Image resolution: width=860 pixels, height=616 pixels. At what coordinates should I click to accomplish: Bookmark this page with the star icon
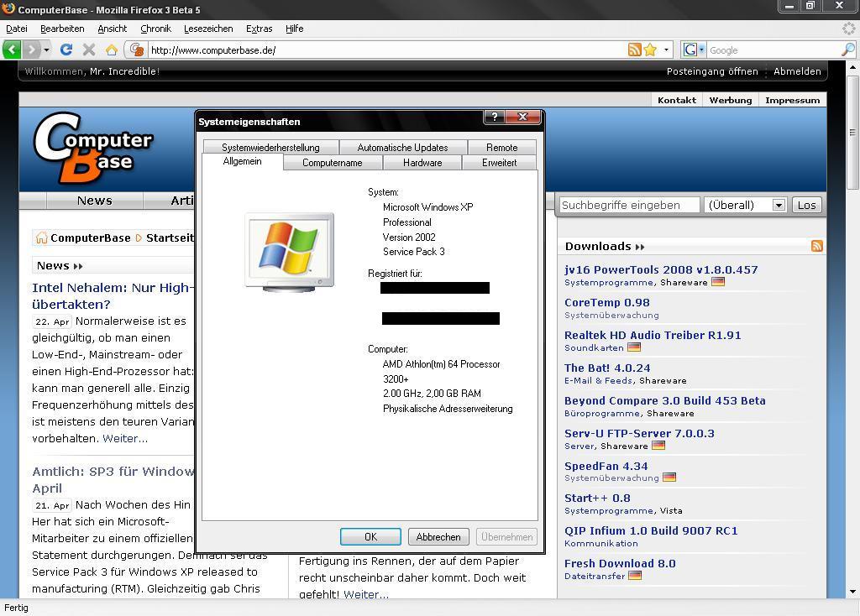pyautogui.click(x=651, y=50)
